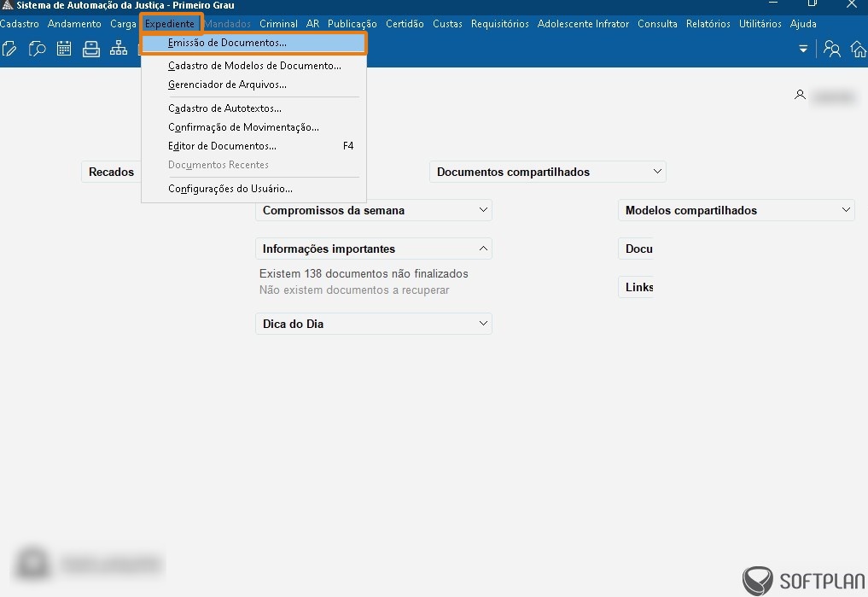Collapse the Informações importantes panel

483,249
